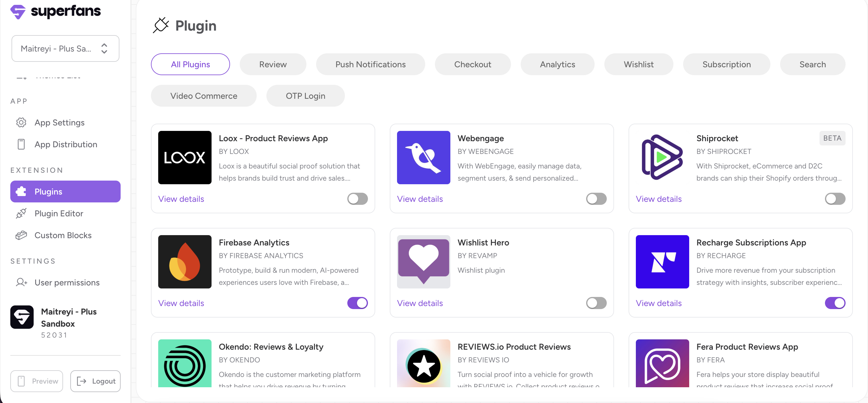
Task: Select the Push Notifications filter tab
Action: point(370,64)
